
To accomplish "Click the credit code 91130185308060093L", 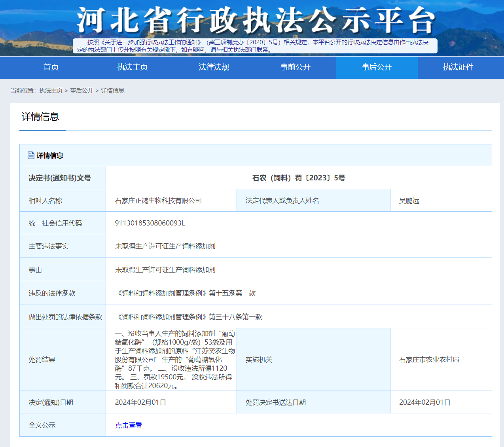I will 150,223.
